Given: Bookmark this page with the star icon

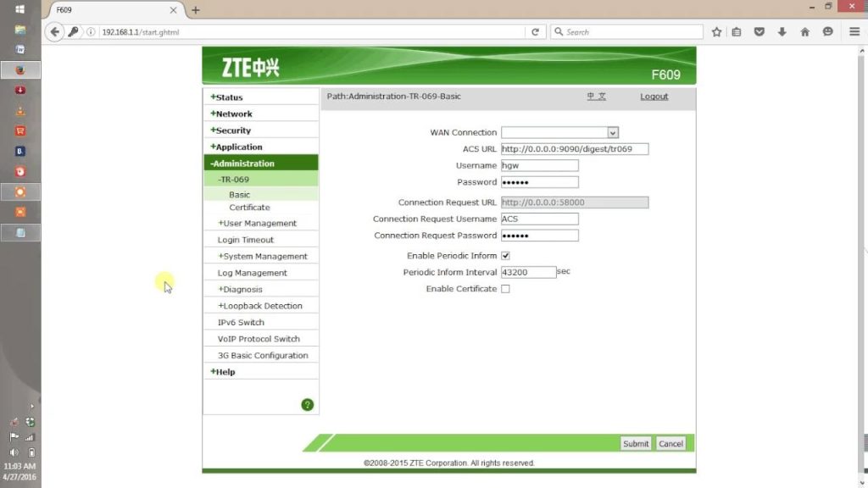Looking at the screenshot, I should pos(716,31).
